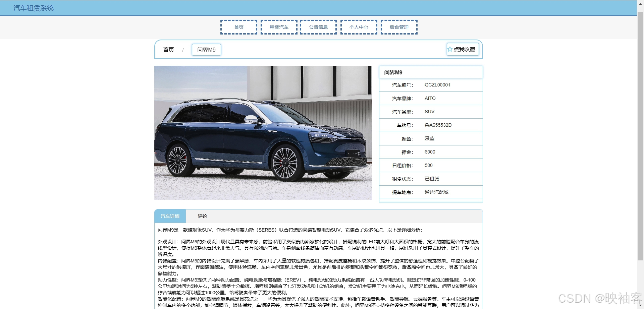Click the 汽车类型 label

point(402,112)
